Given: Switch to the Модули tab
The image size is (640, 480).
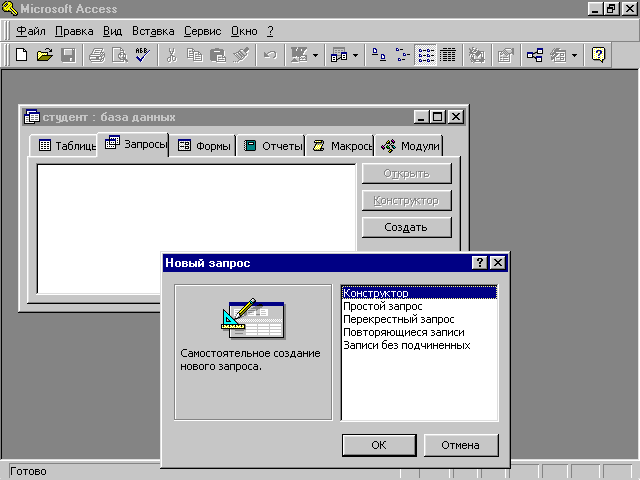Looking at the screenshot, I should tap(409, 146).
